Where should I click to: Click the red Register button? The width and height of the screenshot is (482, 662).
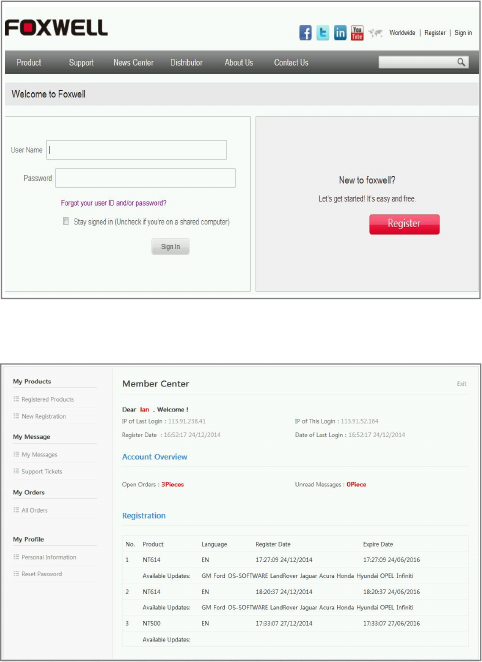click(404, 224)
